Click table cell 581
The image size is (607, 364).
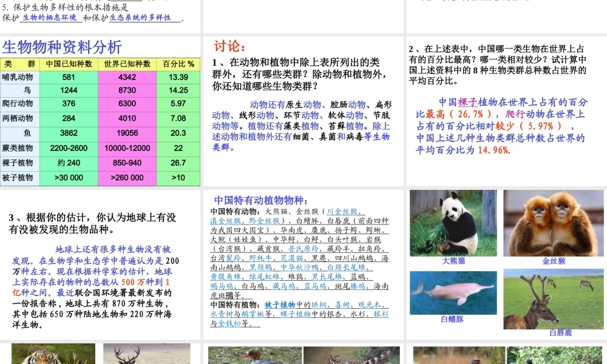coord(69,78)
